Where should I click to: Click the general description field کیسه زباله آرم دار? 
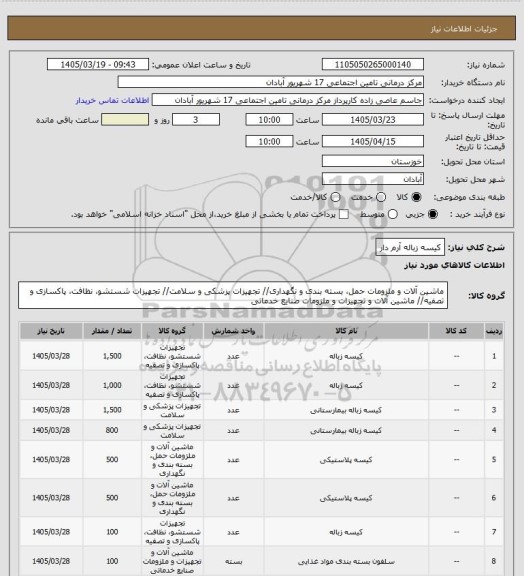point(410,247)
